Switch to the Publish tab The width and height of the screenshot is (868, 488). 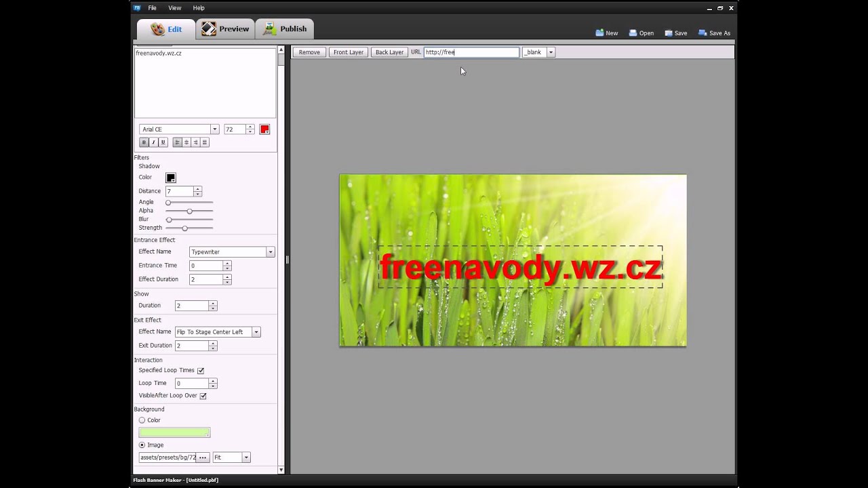[x=285, y=29]
